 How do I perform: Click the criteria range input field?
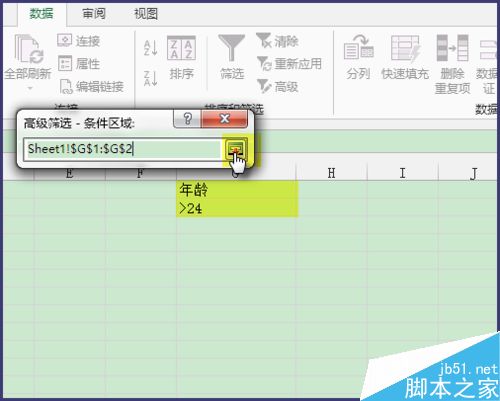click(x=122, y=149)
